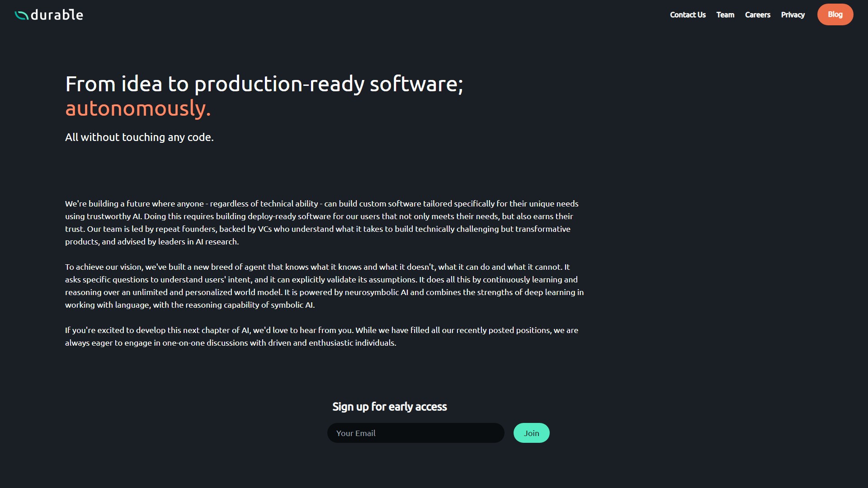Click the green swirl durable logo icon

[x=21, y=15]
